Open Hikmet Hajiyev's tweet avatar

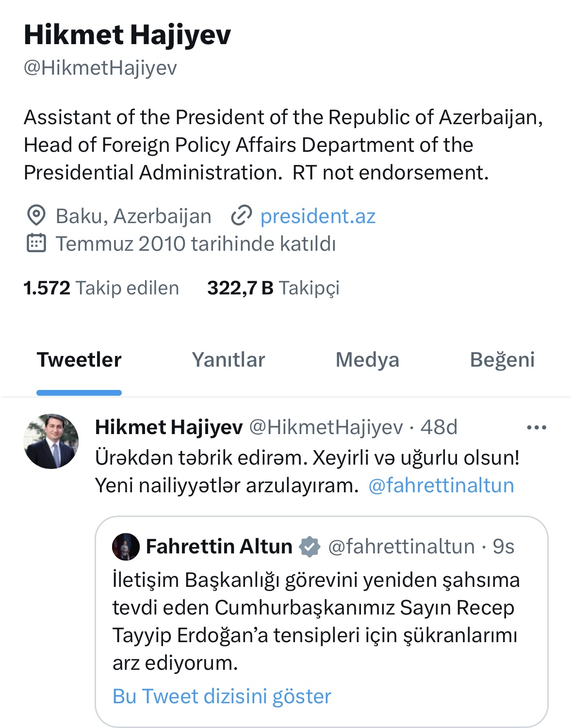tap(51, 441)
